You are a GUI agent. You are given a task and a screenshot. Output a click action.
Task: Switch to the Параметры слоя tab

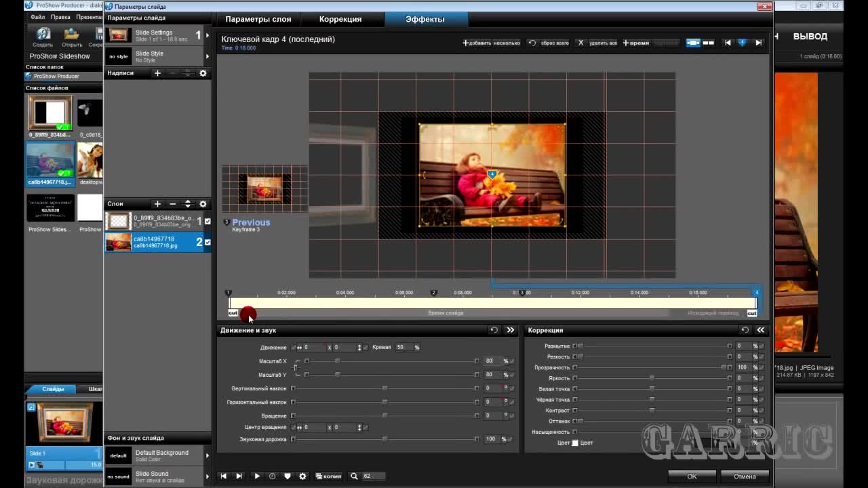[258, 19]
